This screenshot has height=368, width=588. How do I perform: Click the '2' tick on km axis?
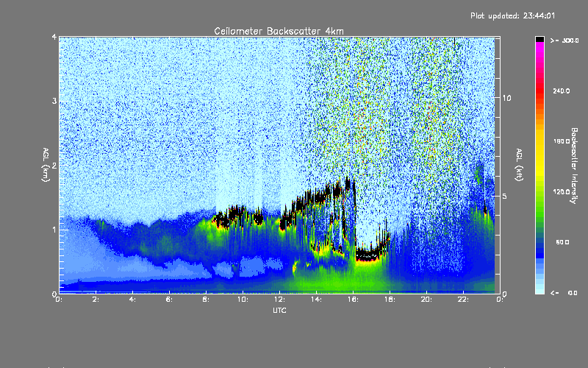[x=54, y=165]
